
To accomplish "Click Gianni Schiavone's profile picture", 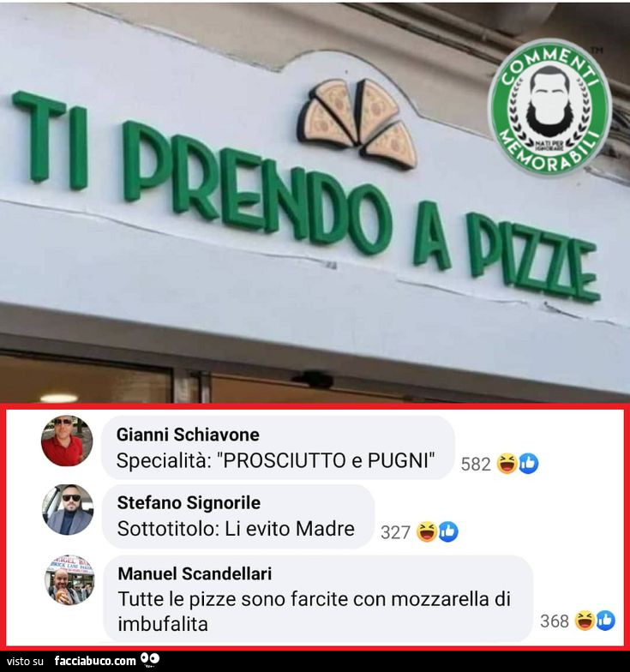I will pyautogui.click(x=67, y=441).
